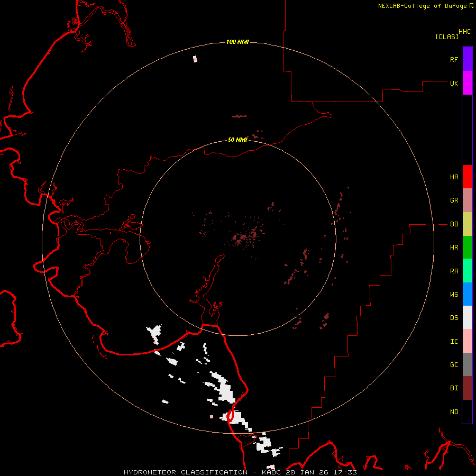
Task: Click the GR legend label
Action: pos(454,200)
